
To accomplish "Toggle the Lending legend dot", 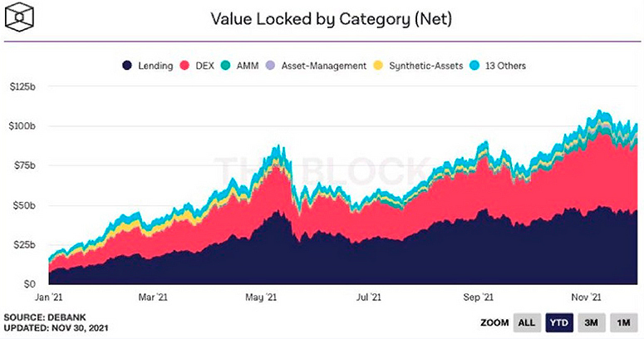I will [127, 65].
